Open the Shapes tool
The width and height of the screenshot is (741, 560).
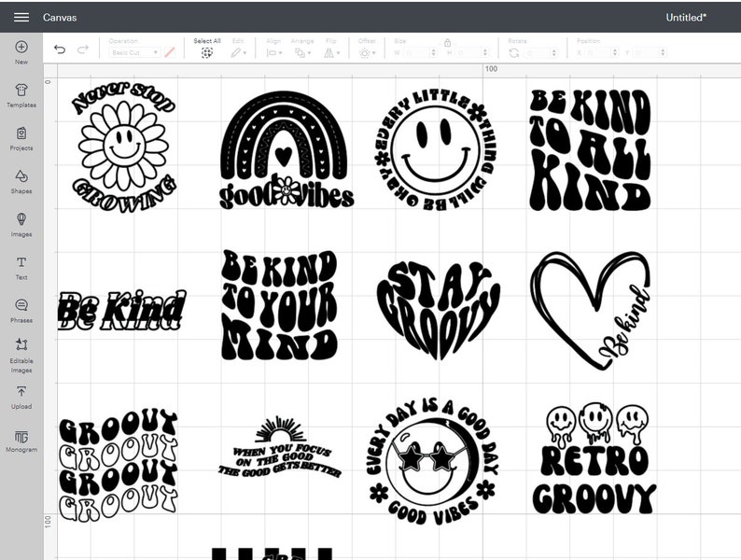pyautogui.click(x=21, y=181)
